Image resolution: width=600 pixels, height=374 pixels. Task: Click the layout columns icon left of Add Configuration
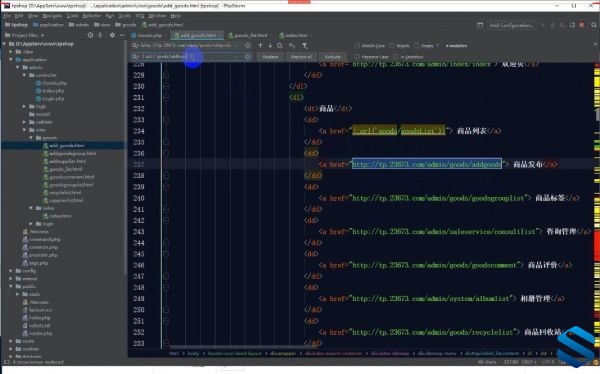480,25
